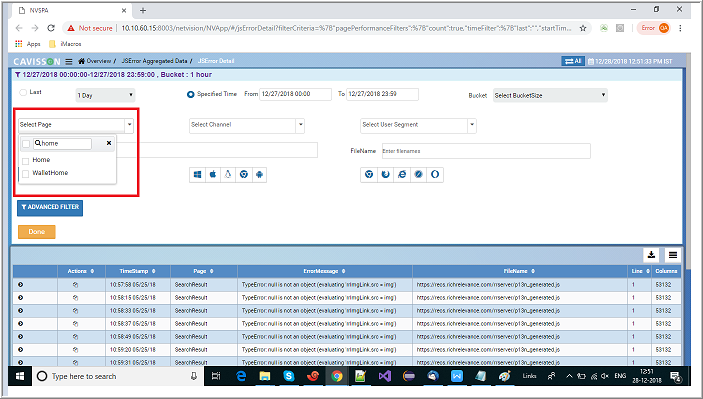
Task: Select the Specified Time radio button
Action: [x=191, y=94]
